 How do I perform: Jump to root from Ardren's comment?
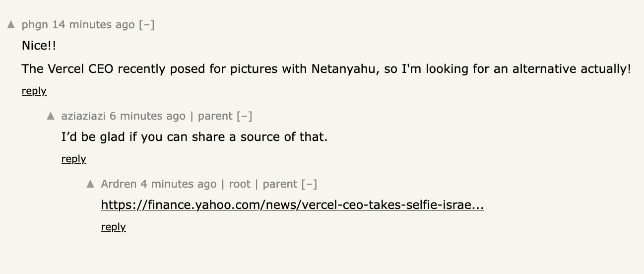point(240,184)
